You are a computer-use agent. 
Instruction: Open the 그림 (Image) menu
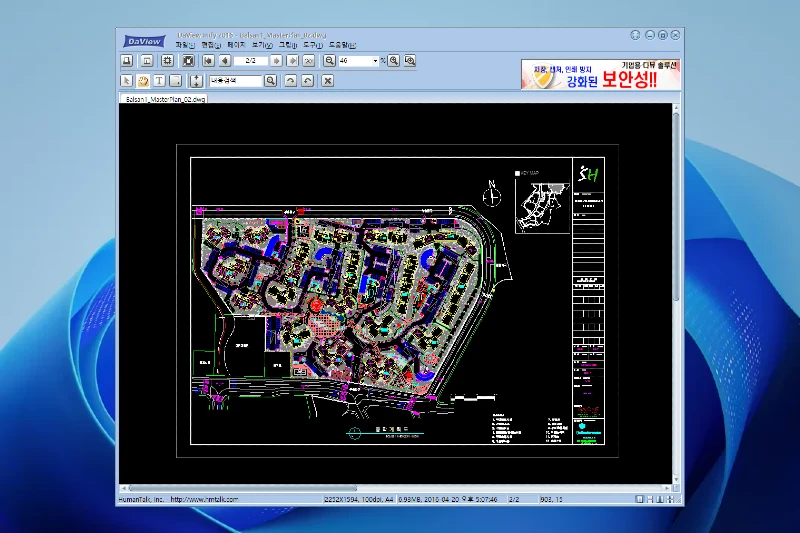pos(287,45)
